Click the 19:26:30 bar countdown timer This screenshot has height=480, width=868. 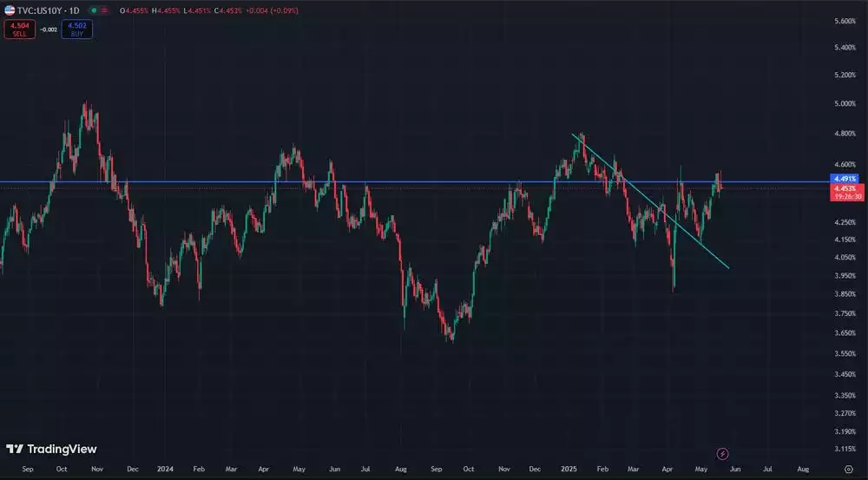click(846, 196)
